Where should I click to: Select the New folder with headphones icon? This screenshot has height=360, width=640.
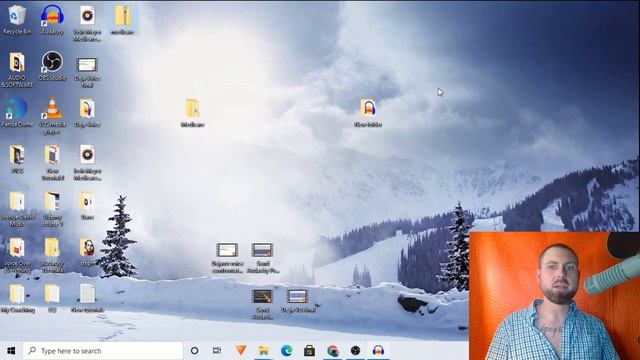(368, 112)
